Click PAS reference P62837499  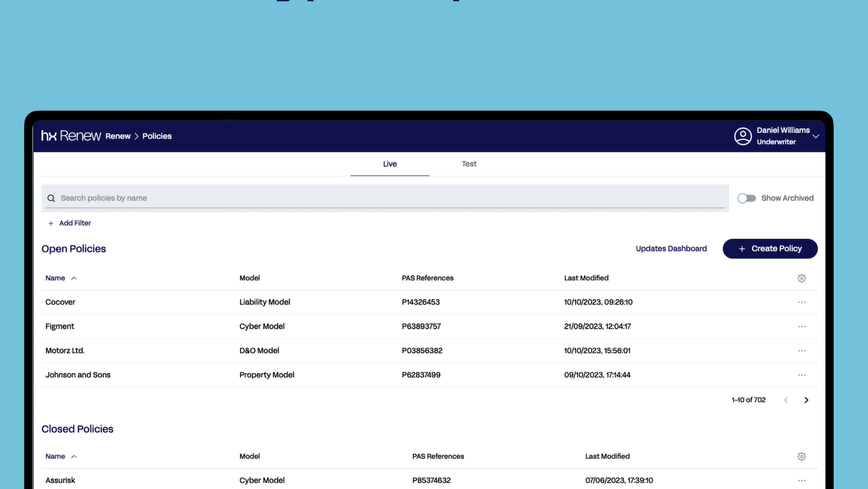421,375
